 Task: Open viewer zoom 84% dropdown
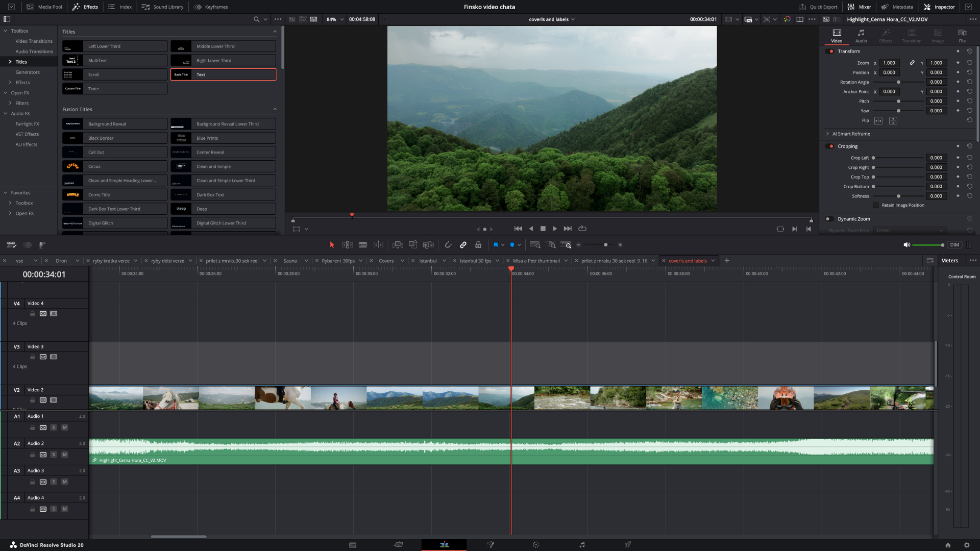335,19
